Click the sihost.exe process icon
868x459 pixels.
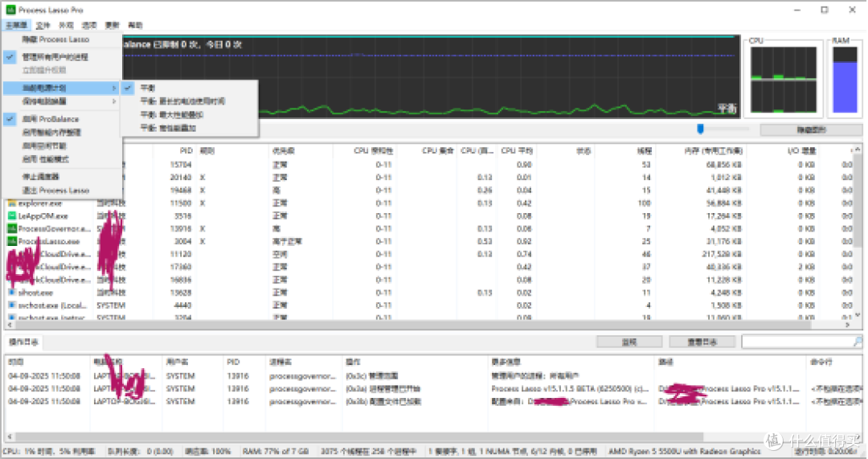coord(11,293)
